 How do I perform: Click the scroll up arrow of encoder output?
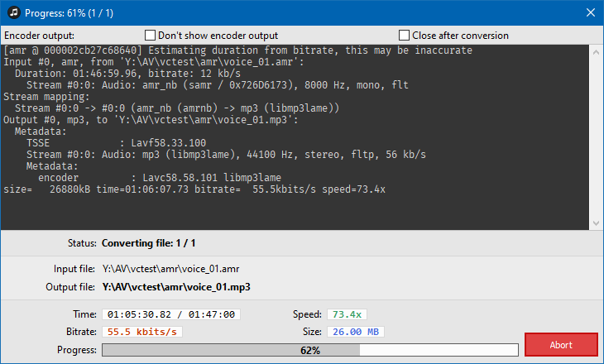tap(596, 51)
